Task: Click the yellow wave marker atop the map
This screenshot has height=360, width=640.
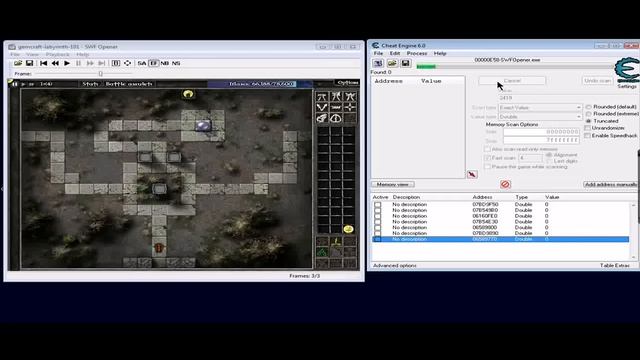Action: pyautogui.click(x=188, y=94)
